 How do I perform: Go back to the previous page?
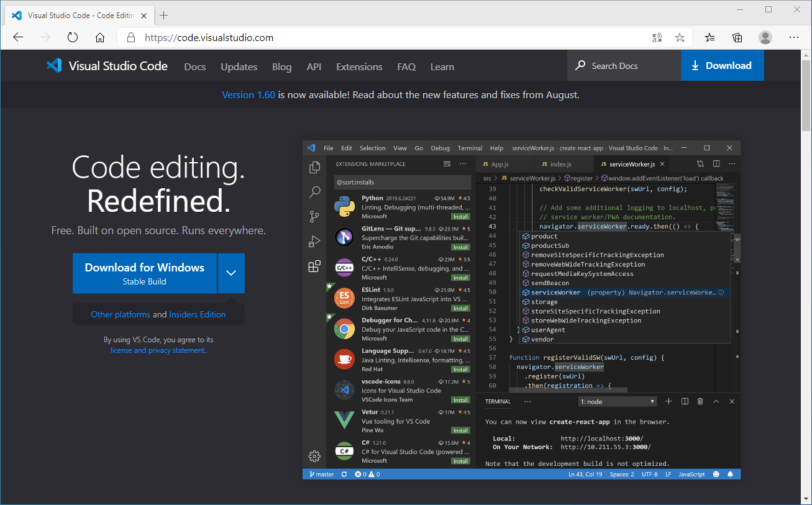(18, 37)
